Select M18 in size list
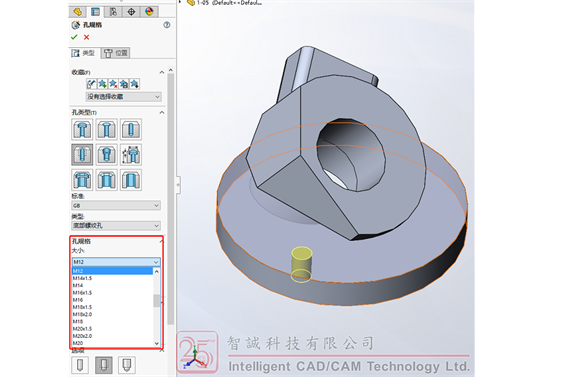The height and width of the screenshot is (377, 584). coord(112,321)
